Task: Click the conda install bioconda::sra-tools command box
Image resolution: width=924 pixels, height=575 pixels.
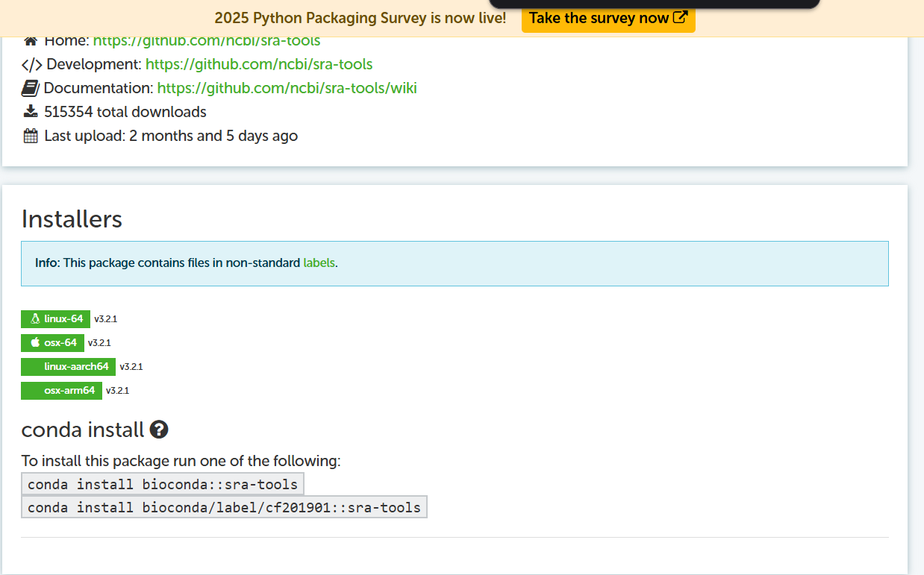Action: coord(163,484)
